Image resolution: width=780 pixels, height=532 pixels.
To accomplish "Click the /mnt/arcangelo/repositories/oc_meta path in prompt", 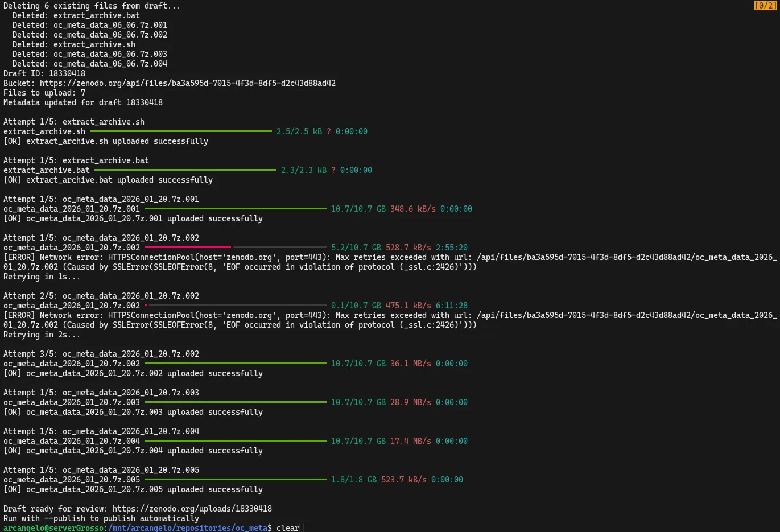I will (188, 528).
